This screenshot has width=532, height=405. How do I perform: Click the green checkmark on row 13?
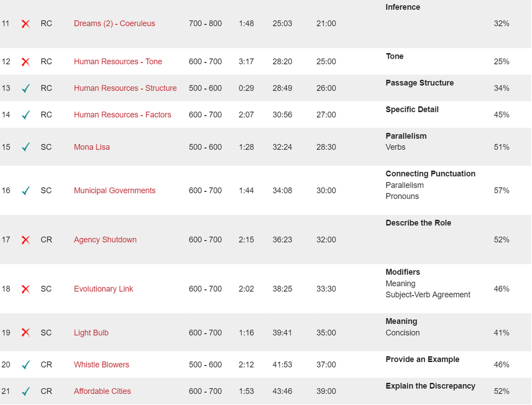pos(26,88)
